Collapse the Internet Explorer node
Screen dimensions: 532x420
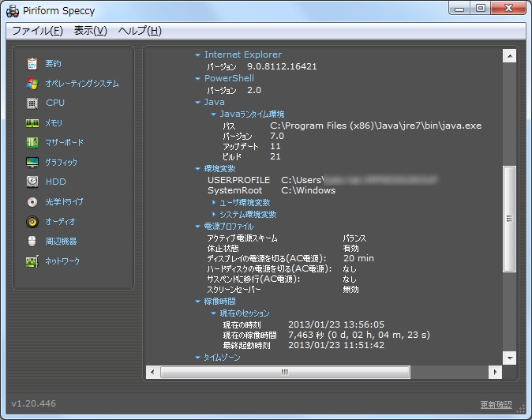tap(198, 55)
